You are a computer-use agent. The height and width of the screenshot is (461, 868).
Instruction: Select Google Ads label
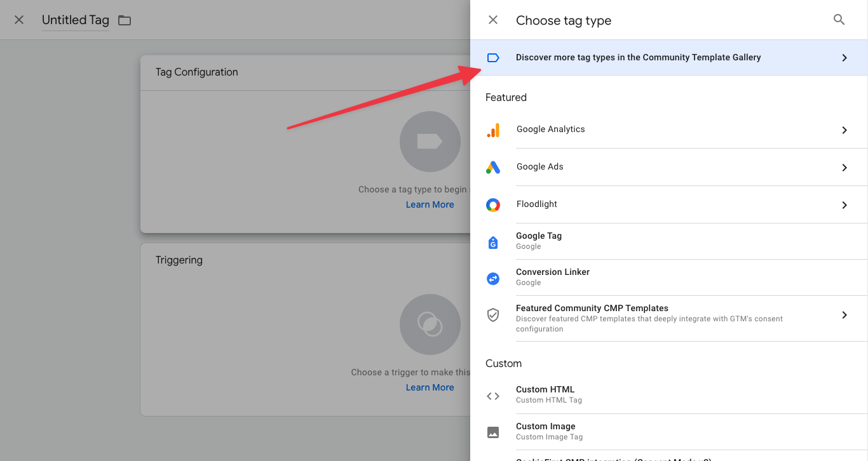click(540, 166)
